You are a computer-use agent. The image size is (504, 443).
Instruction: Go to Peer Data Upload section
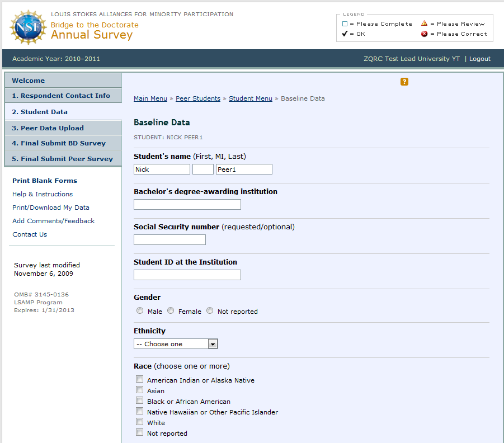48,128
